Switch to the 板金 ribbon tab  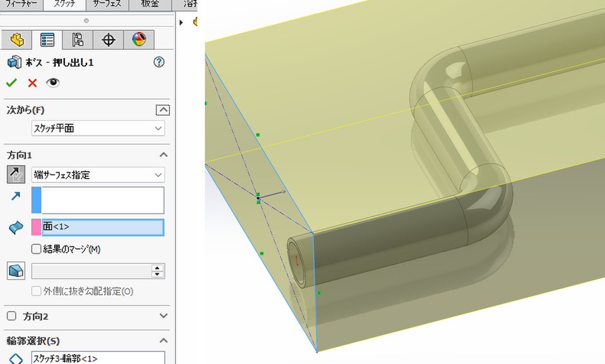pos(150,4)
